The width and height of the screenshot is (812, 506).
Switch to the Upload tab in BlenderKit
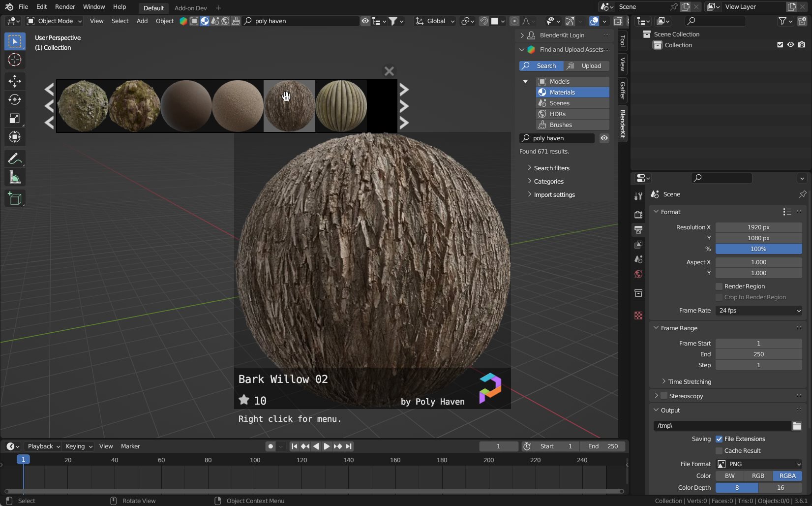point(587,65)
